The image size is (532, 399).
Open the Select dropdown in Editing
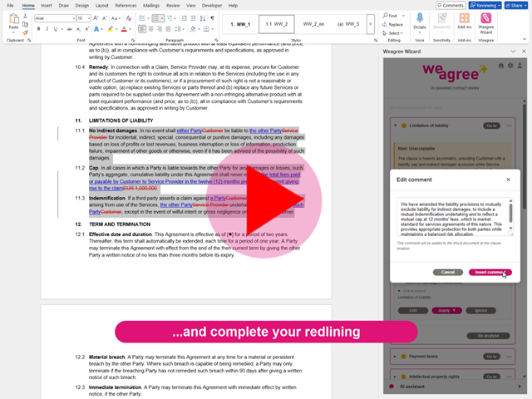coord(392,33)
